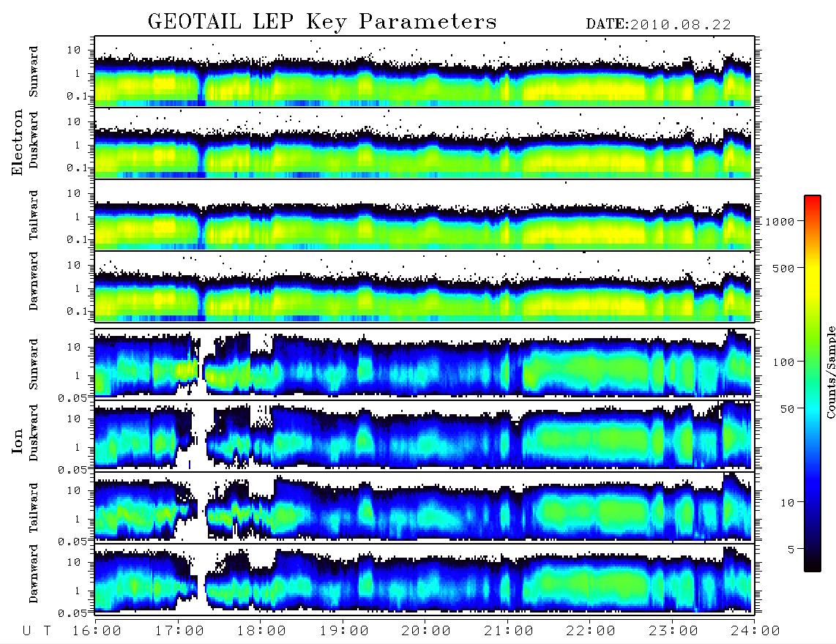Click the 50 colorbar tick label
The width and height of the screenshot is (836, 644).
click(787, 409)
